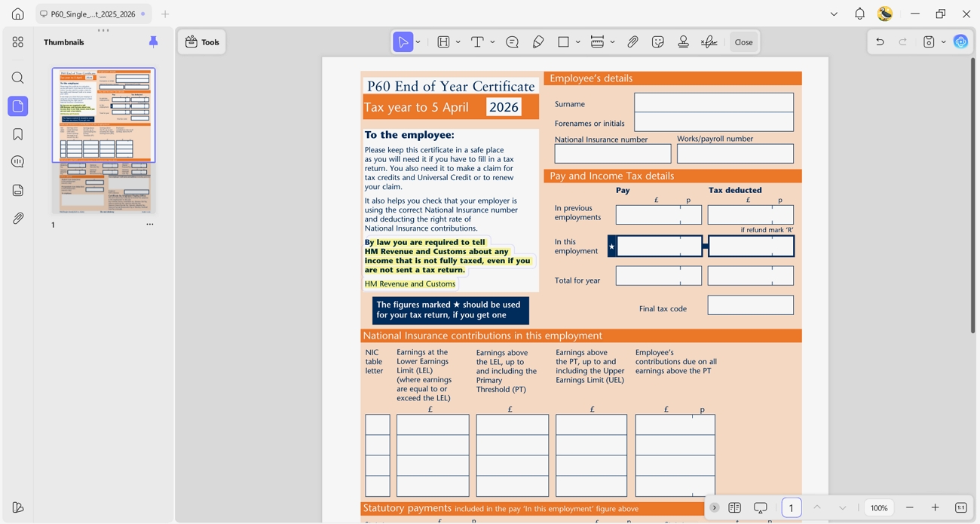Image resolution: width=980 pixels, height=524 pixels.
Task: Zoom out with the minus button
Action: 910,507
